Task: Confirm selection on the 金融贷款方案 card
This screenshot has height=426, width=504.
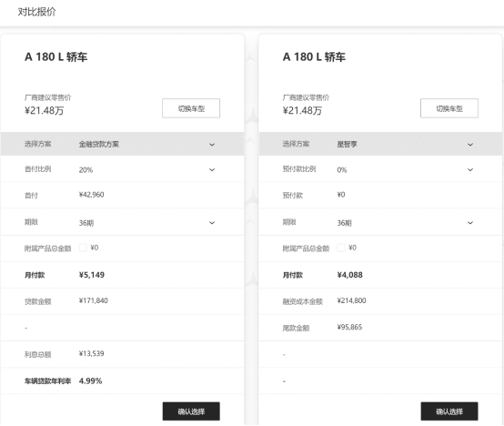Action: [191, 411]
